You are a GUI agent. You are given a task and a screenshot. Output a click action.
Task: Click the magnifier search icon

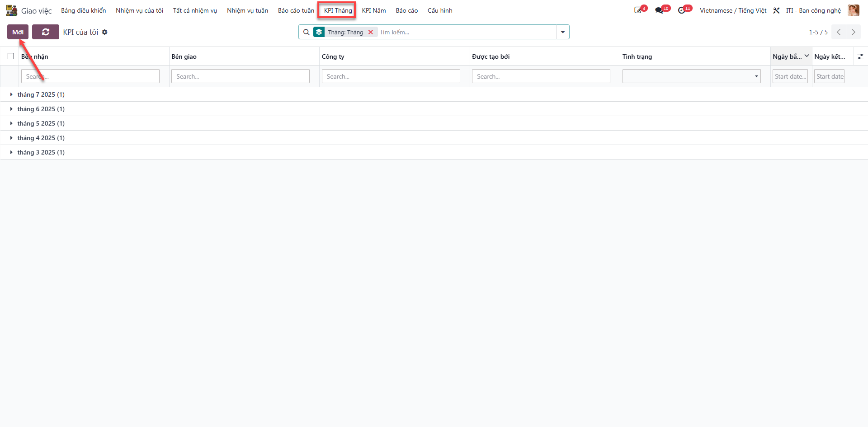[x=306, y=32]
